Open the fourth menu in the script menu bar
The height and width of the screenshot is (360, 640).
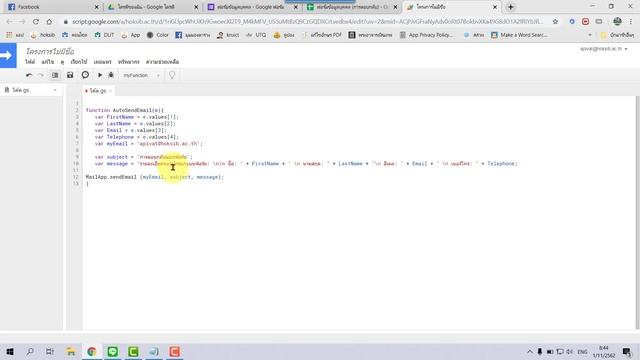pos(79,62)
